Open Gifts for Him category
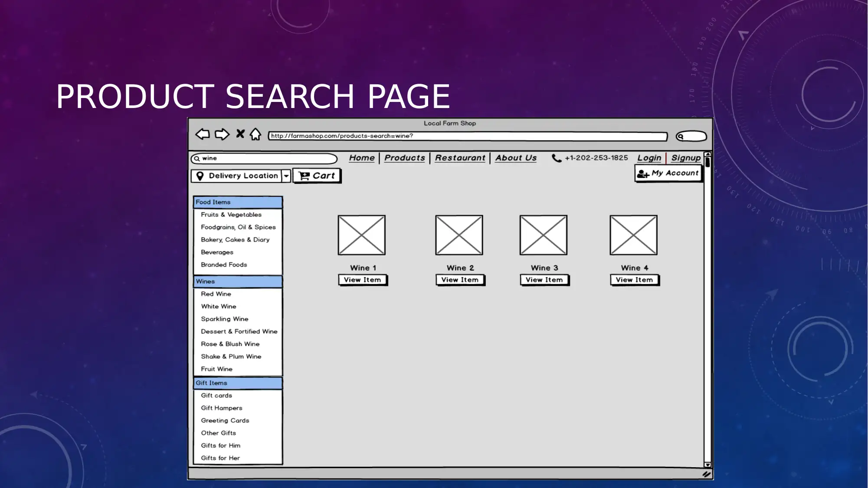 tap(220, 445)
